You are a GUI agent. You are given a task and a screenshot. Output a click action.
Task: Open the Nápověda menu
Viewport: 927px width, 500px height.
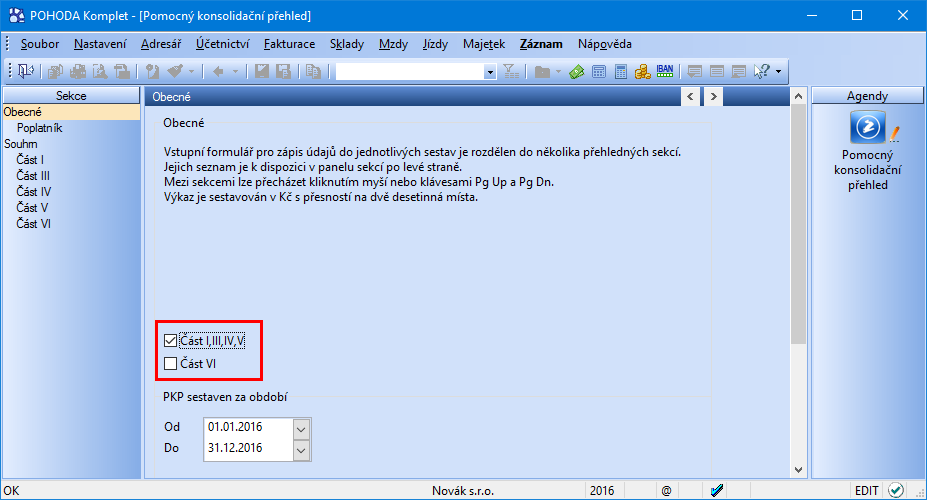pos(605,44)
